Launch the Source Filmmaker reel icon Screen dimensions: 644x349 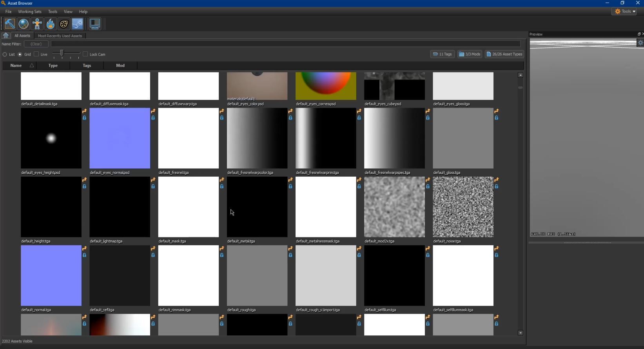[63, 24]
